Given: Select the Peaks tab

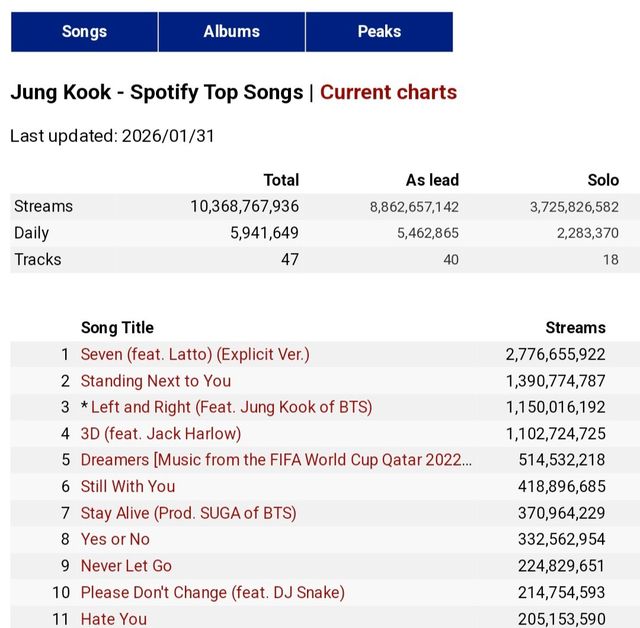Looking at the screenshot, I should tap(379, 32).
